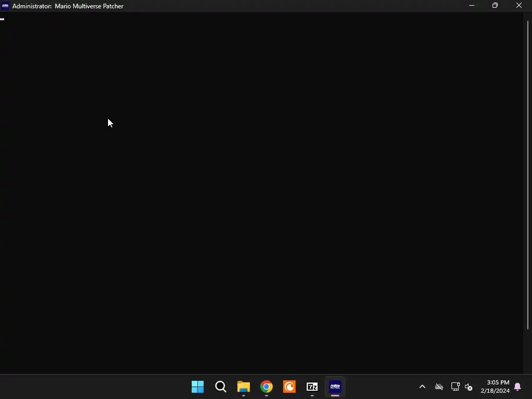Open clock and calendar showing 3:05 PM
Screen dimensions: 532x399
(x=495, y=387)
